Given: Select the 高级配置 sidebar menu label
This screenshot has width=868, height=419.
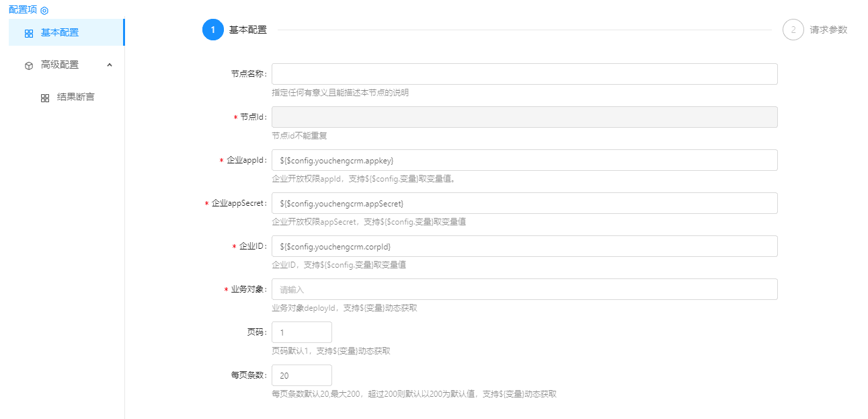Looking at the screenshot, I should tap(60, 65).
